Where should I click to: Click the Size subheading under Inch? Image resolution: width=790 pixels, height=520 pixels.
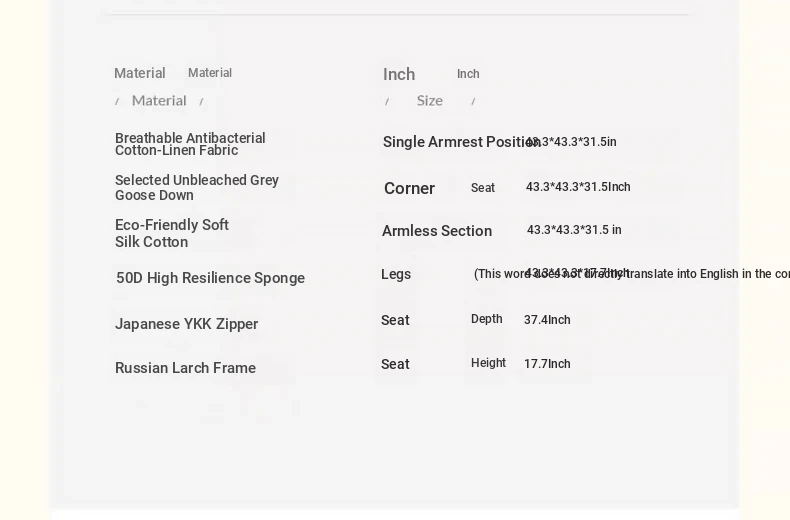[x=430, y=100]
